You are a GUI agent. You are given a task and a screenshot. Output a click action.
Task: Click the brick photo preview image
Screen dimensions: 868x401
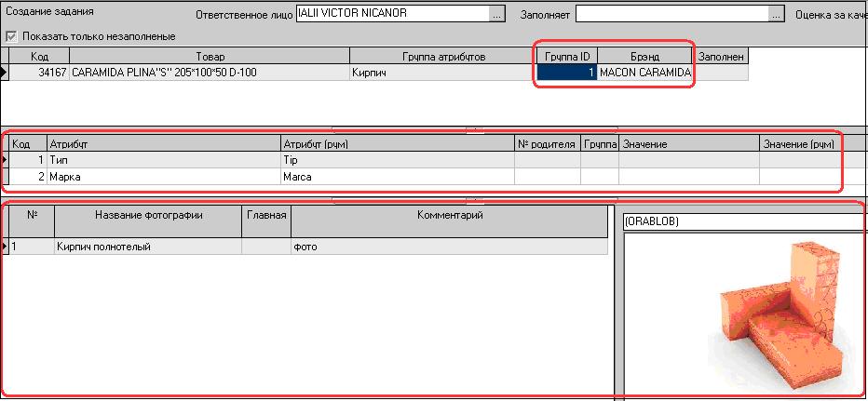click(746, 315)
